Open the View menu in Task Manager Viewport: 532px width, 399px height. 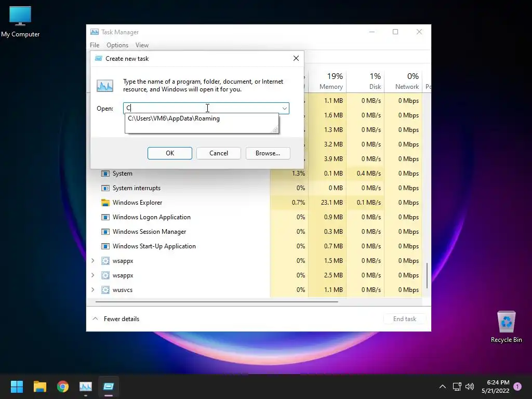click(x=142, y=45)
